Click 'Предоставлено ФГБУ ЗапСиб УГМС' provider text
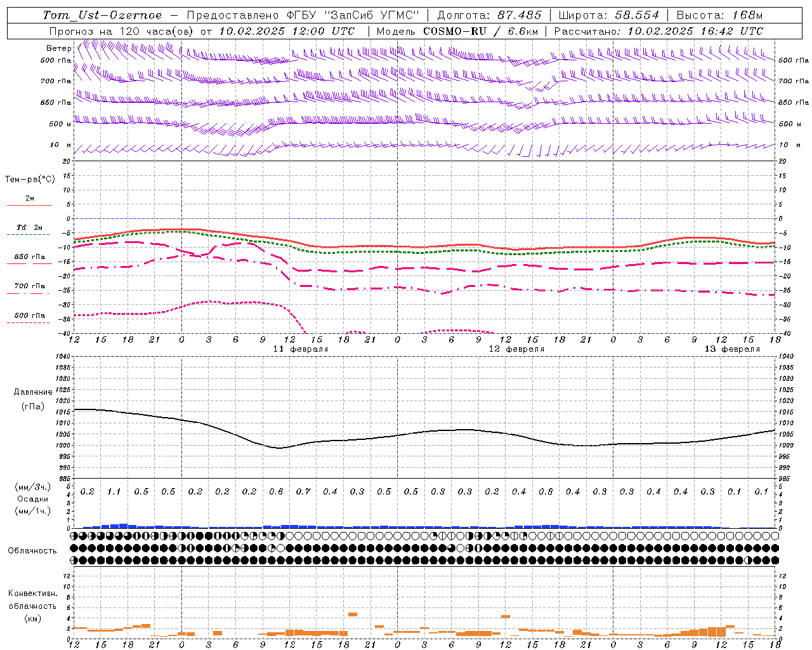This screenshot has width=812, height=650. pyautogui.click(x=303, y=15)
